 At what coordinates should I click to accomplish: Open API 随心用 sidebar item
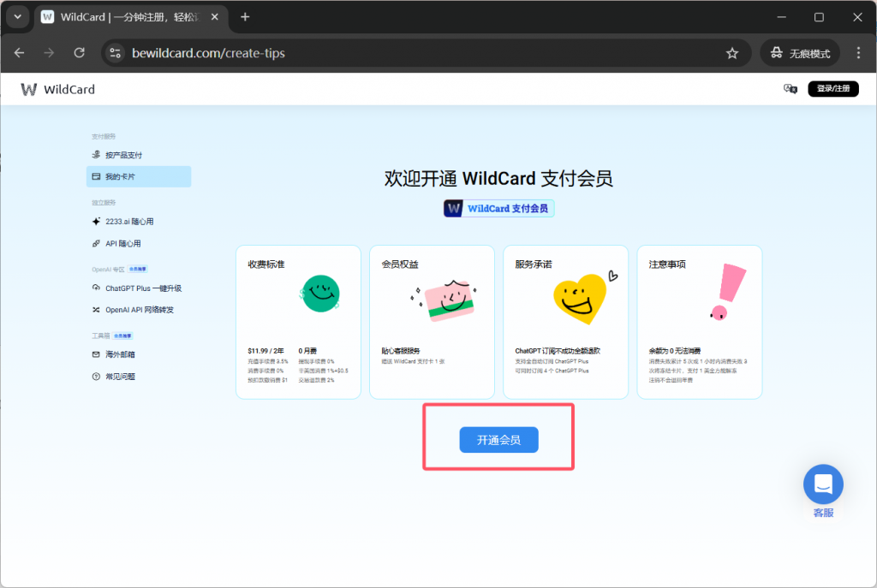139,243
